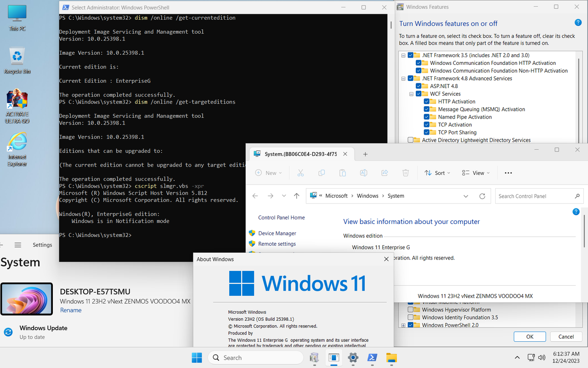Viewport: 588px width, 368px height.
Task: Collapse the .NET Framework 3.5 tree node
Action: coord(403,55)
